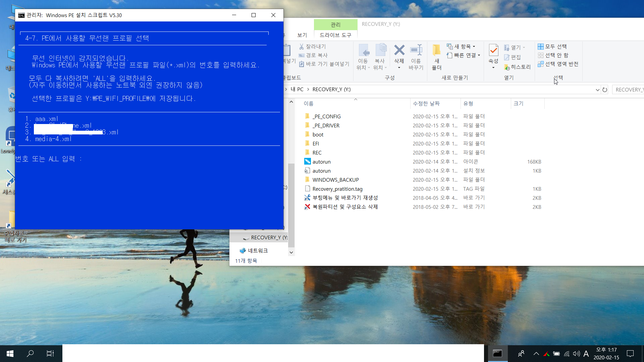Select the _PE_CONFIG folder

click(326, 116)
